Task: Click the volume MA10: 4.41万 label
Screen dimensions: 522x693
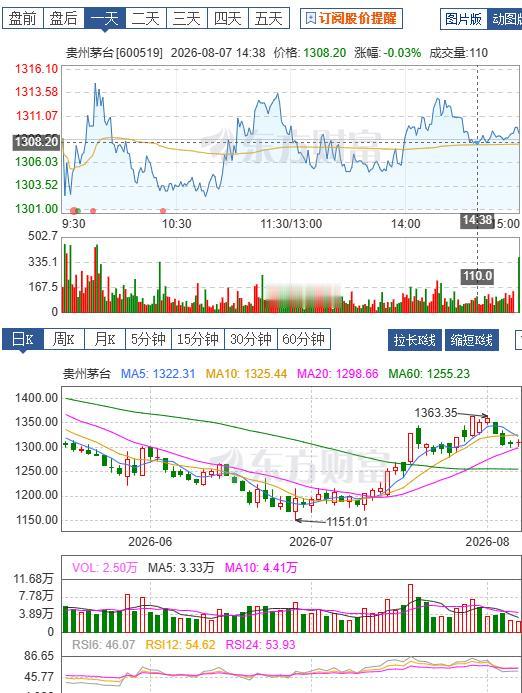Action: (261, 567)
